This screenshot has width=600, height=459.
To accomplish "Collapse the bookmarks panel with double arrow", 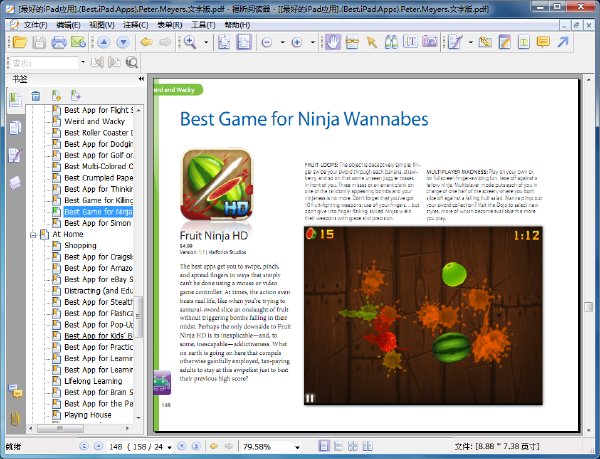I will coord(141,79).
